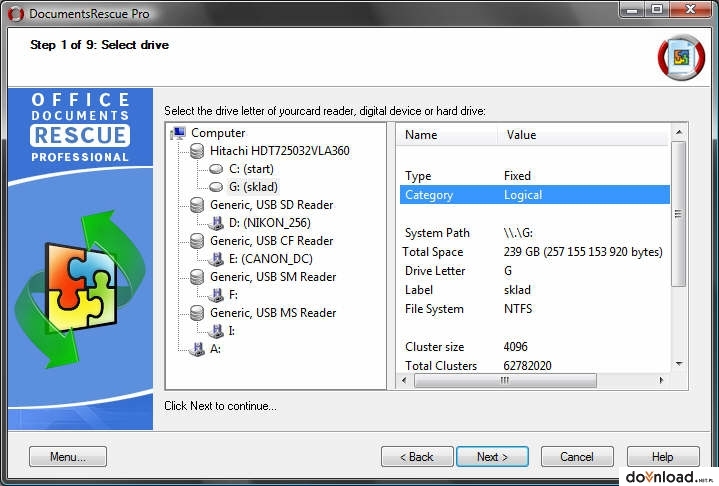Click the I: removable drive icon
The height and width of the screenshot is (486, 719).
pos(216,331)
